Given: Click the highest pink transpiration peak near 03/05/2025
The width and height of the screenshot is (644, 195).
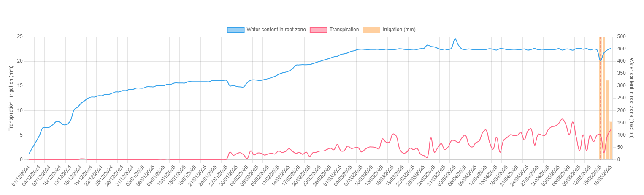Looking at the screenshot, I should [562, 119].
